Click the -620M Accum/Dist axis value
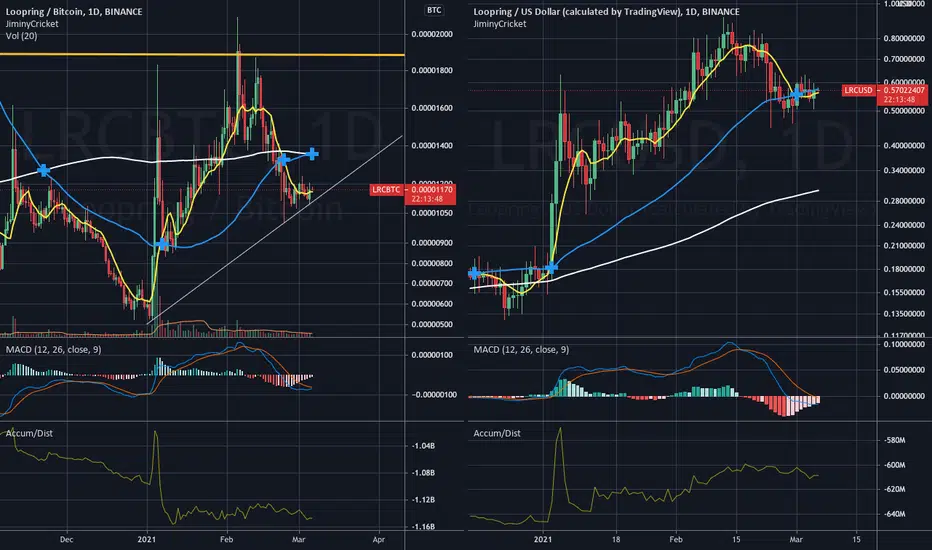This screenshot has width=932, height=550. (895, 489)
